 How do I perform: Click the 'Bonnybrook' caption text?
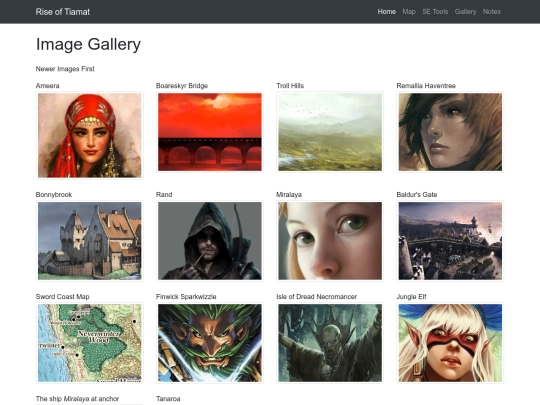54,195
